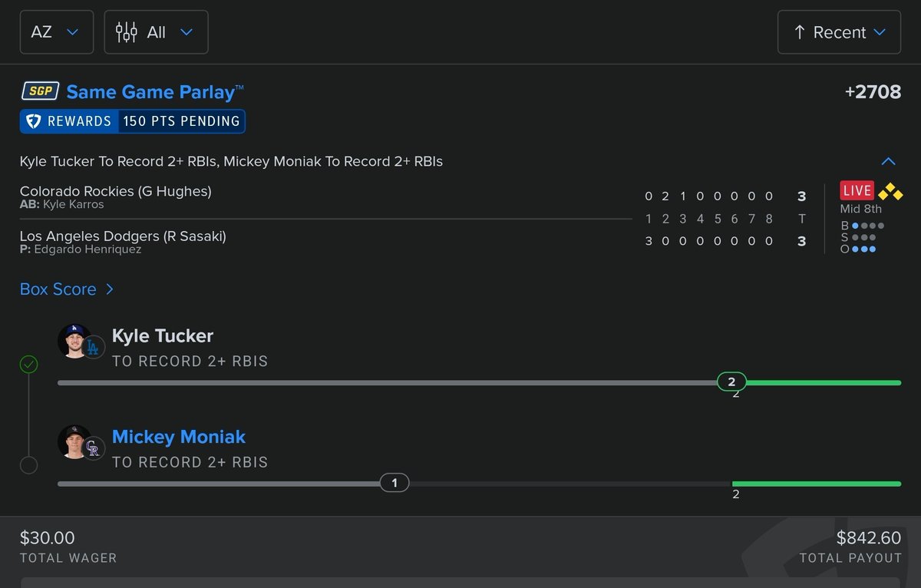The image size is (921, 588).
Task: Click Kyle Tucker's player photo
Action: [74, 341]
